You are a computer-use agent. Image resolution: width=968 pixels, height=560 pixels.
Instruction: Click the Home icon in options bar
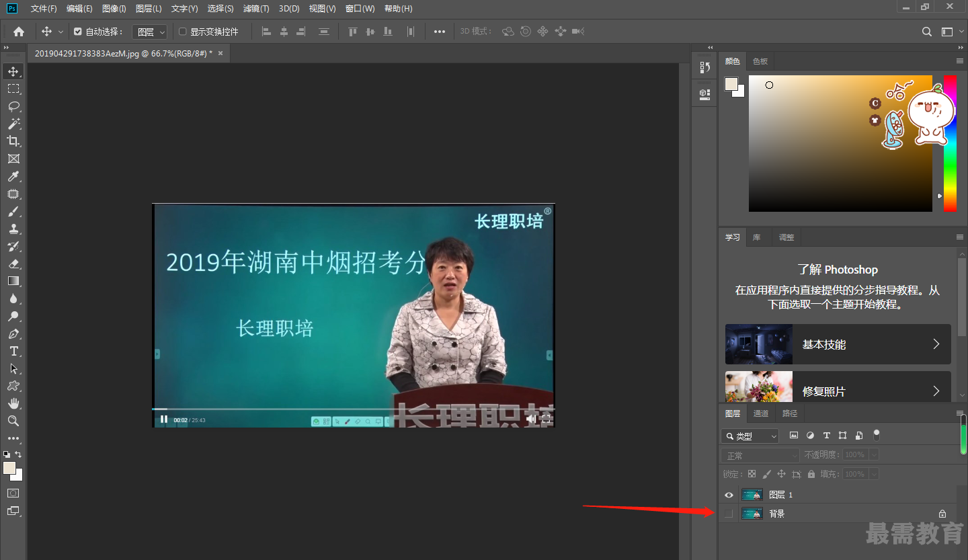(x=19, y=32)
